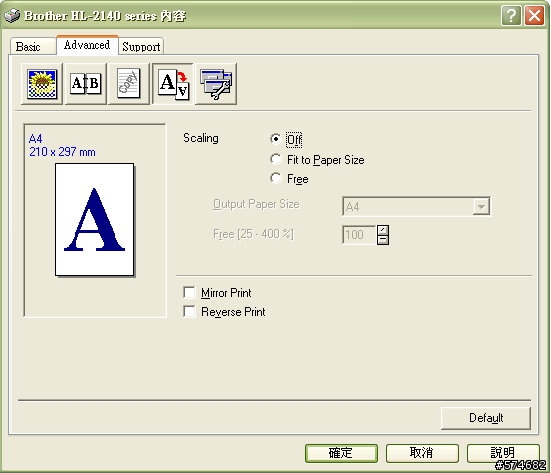The width and height of the screenshot is (551, 473).
Task: Click the Default button
Action: [x=486, y=418]
